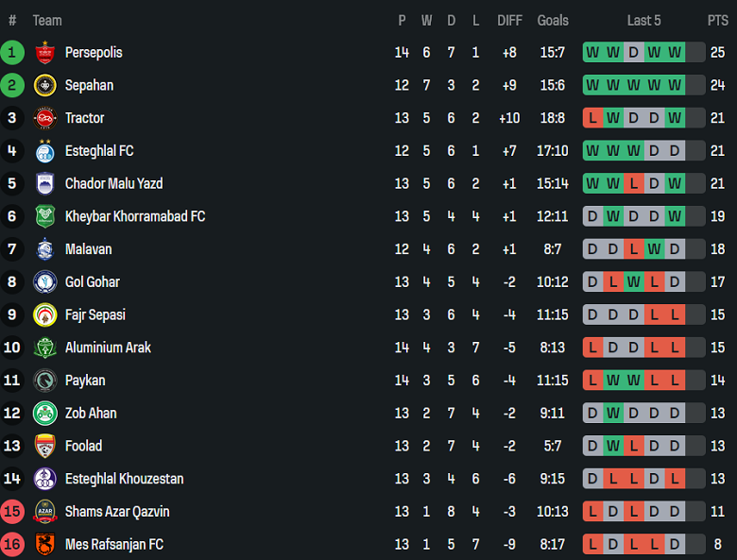Screen dimensions: 737x560
Task: Click Persepolis's most recent win result box
Action: coord(675,53)
